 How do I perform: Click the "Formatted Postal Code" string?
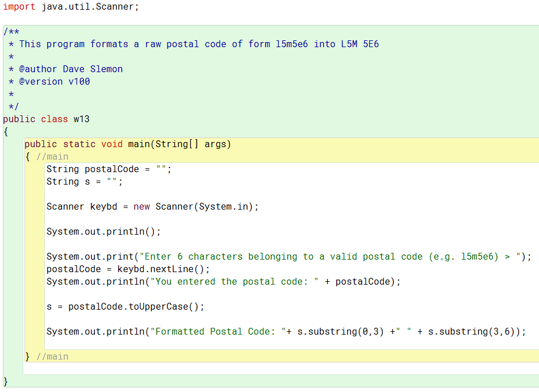coord(218,331)
